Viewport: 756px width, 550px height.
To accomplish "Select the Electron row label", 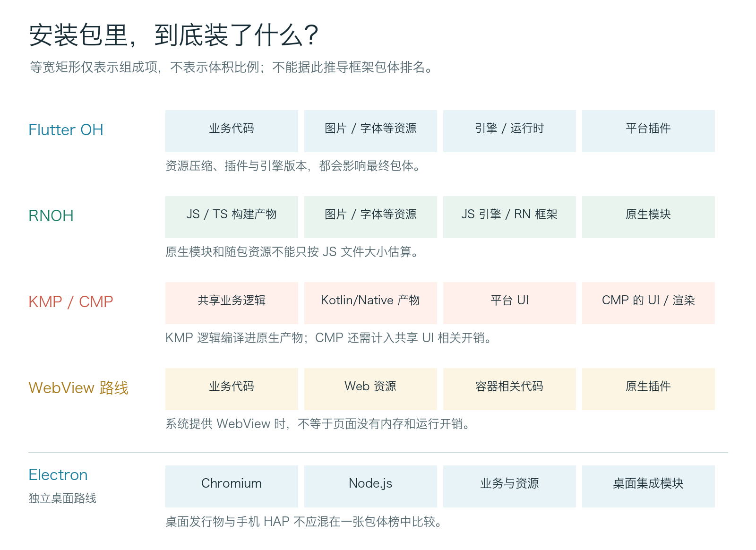I will [58, 475].
